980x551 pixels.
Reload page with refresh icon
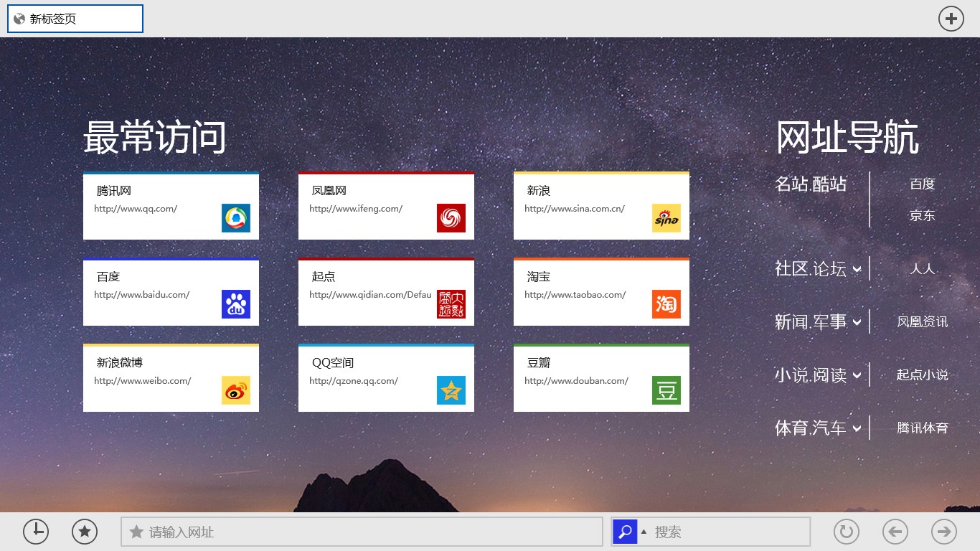(847, 532)
